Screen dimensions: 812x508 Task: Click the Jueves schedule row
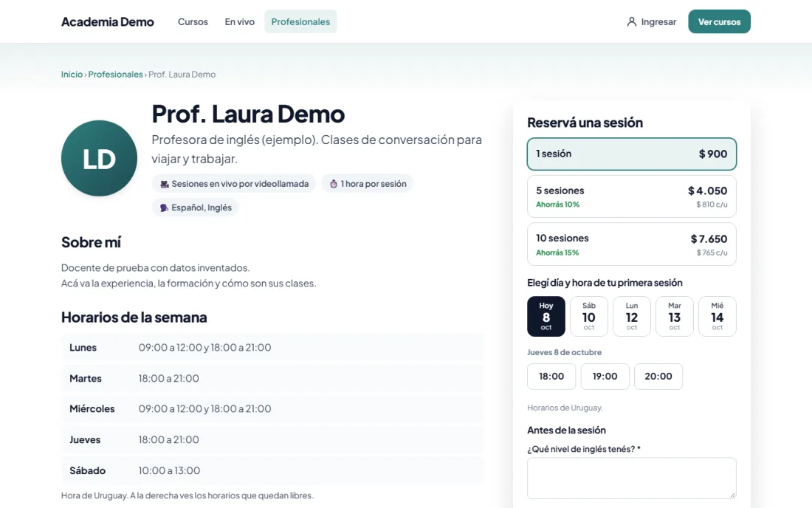click(272, 439)
